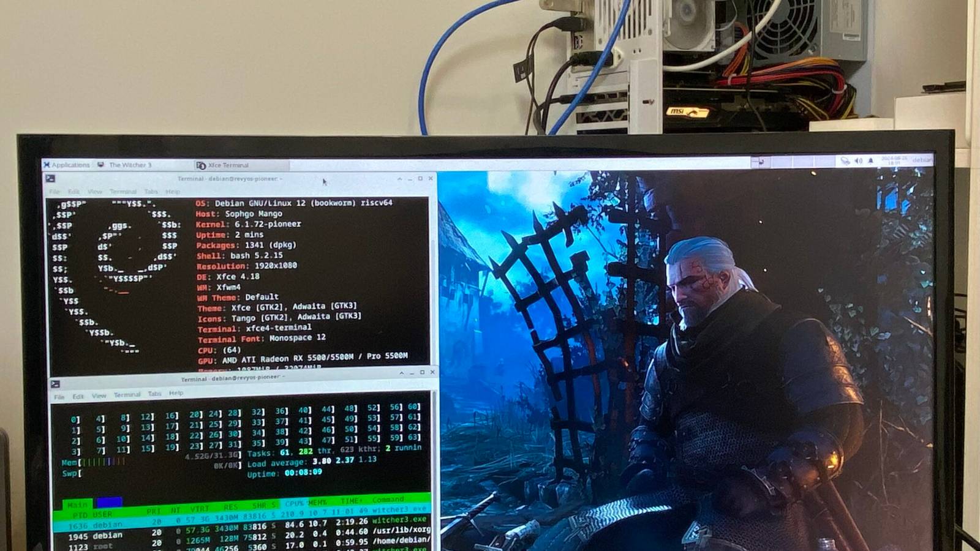
Task: Open the debian user session menu
Action: pyautogui.click(x=922, y=160)
